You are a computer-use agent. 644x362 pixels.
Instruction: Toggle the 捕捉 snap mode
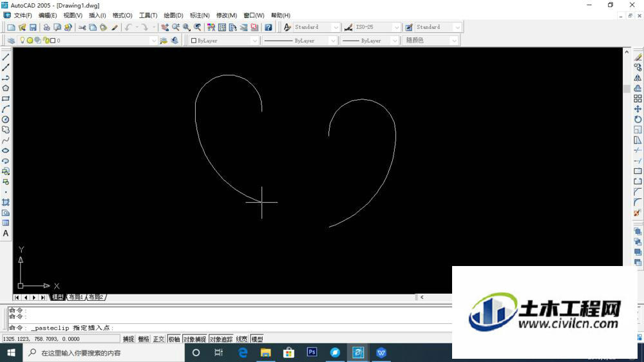point(129,339)
